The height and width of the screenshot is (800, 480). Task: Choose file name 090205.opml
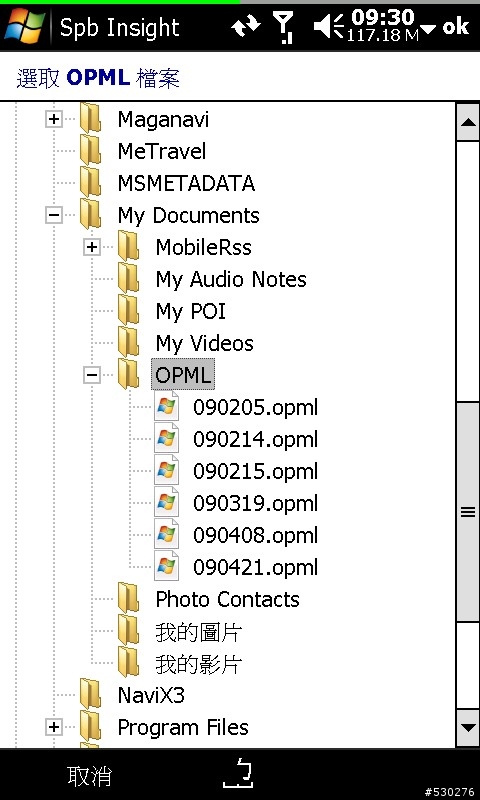(256, 408)
